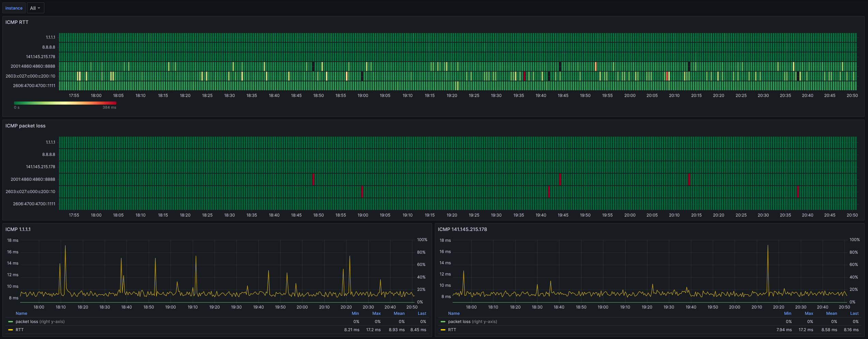The image size is (868, 339).
Task: Click the '0 s' color scale minimum label
Action: (17, 108)
